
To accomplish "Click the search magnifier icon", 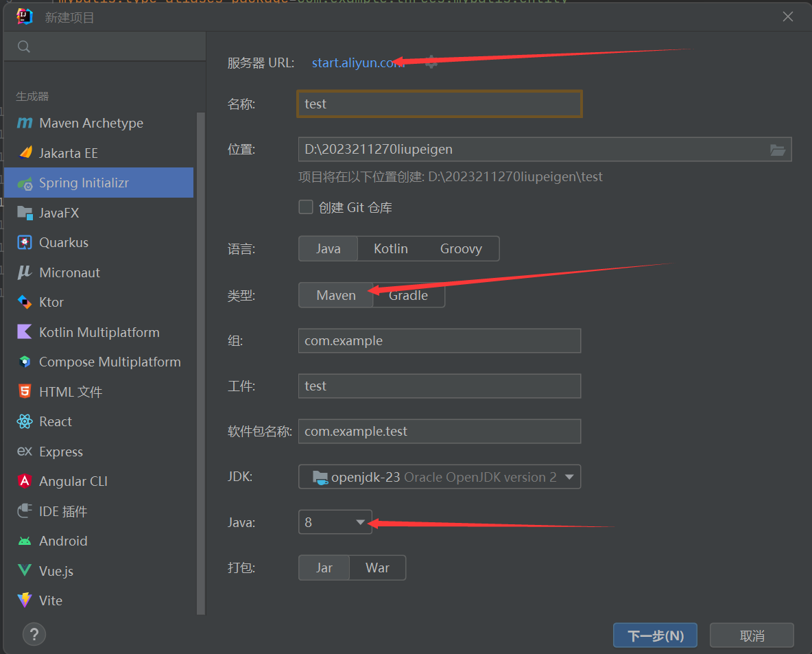I will (x=24, y=47).
